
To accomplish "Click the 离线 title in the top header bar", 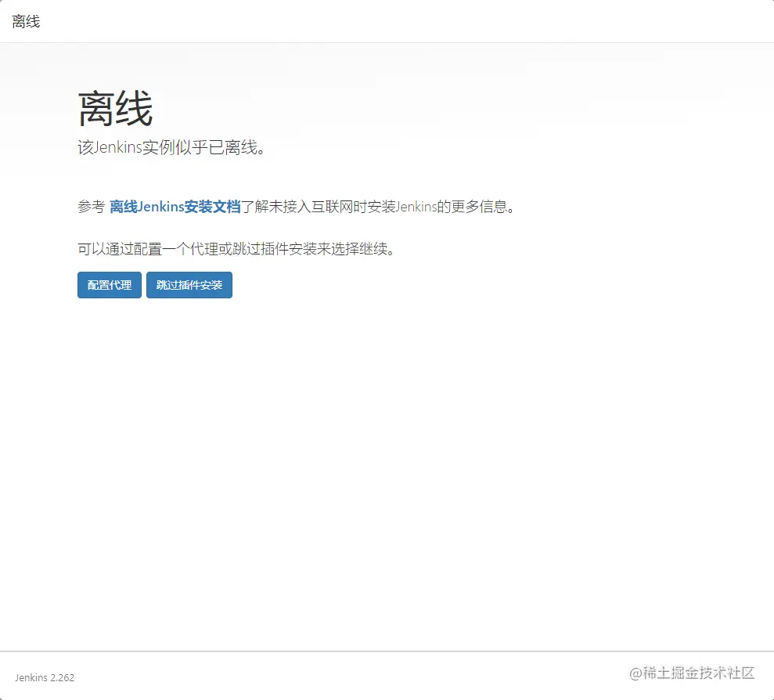I will point(26,21).
